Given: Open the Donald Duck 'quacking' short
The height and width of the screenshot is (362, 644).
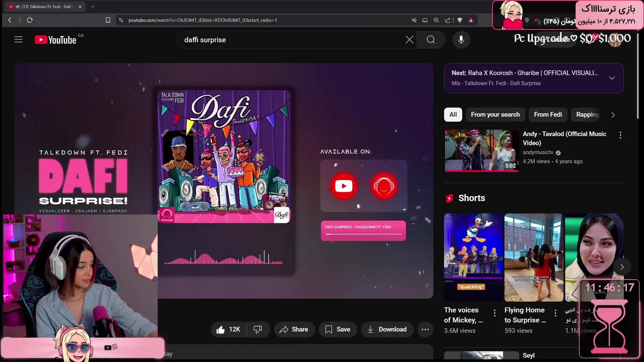Looking at the screenshot, I should [x=473, y=257].
